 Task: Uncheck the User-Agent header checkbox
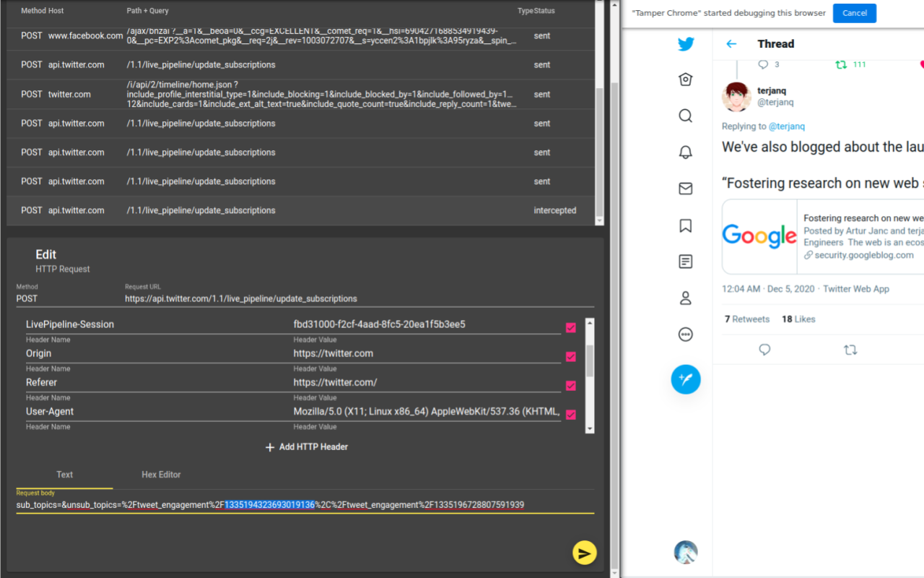click(x=571, y=415)
